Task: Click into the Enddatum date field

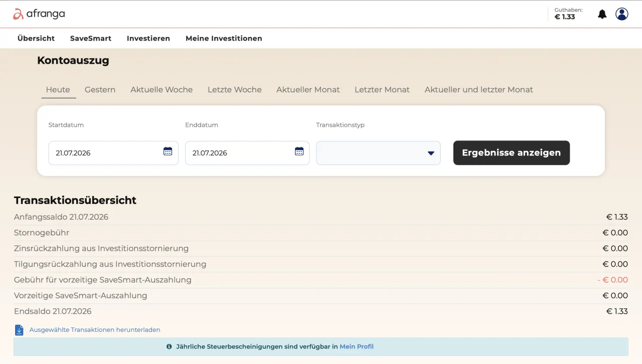Action: pos(247,153)
